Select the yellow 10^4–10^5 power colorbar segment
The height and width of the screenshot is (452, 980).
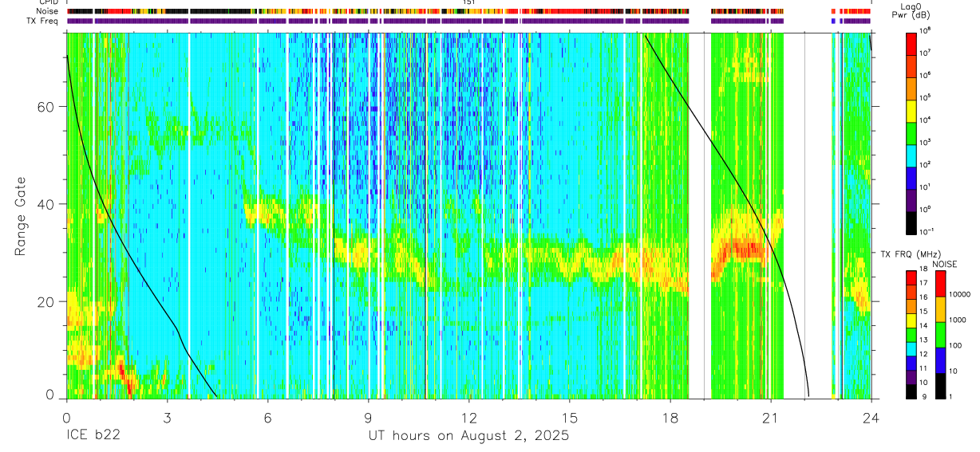(x=911, y=110)
